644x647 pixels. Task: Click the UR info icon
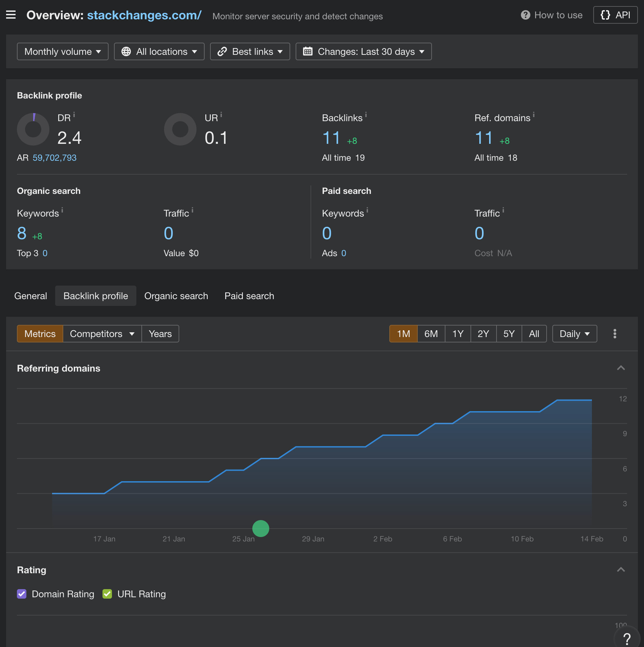coord(221,115)
